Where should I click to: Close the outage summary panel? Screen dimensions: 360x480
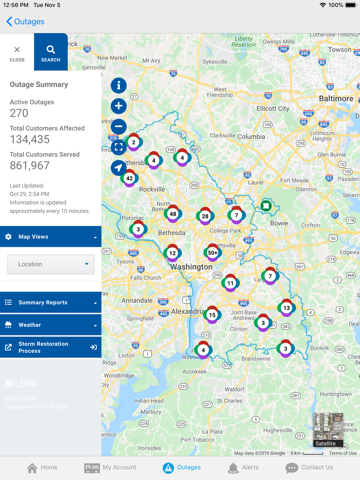[x=17, y=53]
